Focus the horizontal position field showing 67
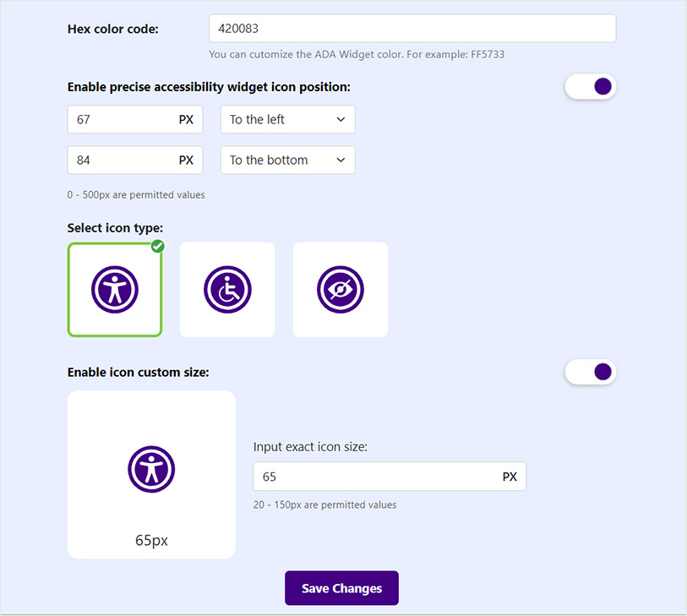 123,119
